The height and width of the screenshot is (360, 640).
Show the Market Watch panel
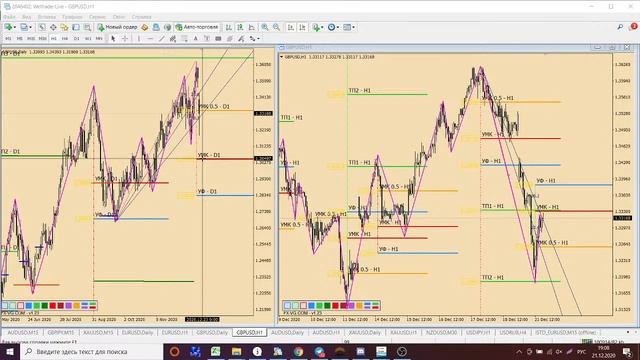pyautogui.click(x=42, y=27)
